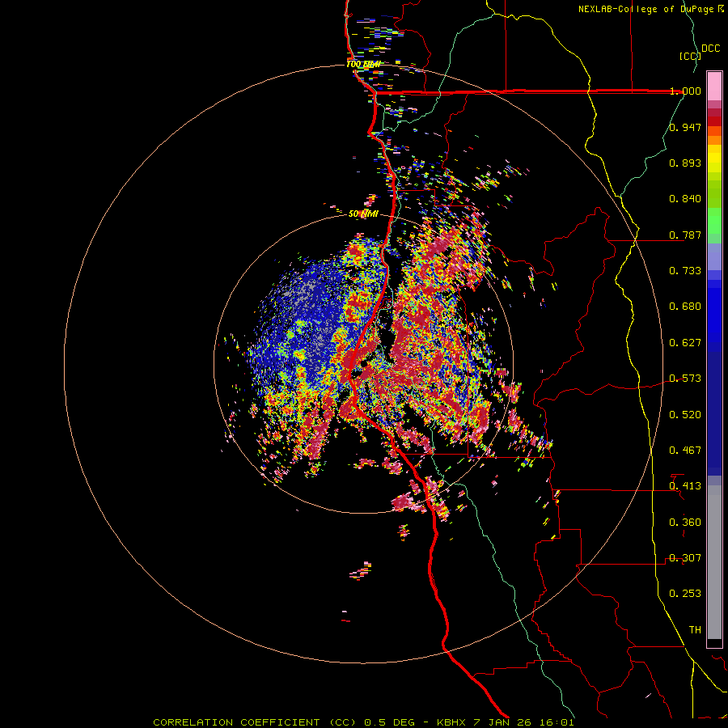Click the 0.253 value on the color scale
Viewport: 728px width, 728px height.
[685, 594]
